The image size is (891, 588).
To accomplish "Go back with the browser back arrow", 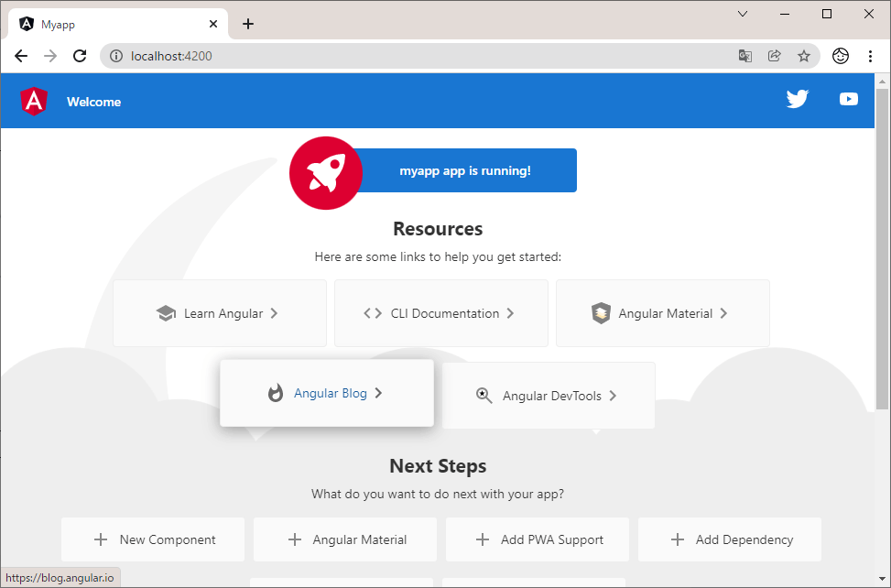I will point(21,56).
